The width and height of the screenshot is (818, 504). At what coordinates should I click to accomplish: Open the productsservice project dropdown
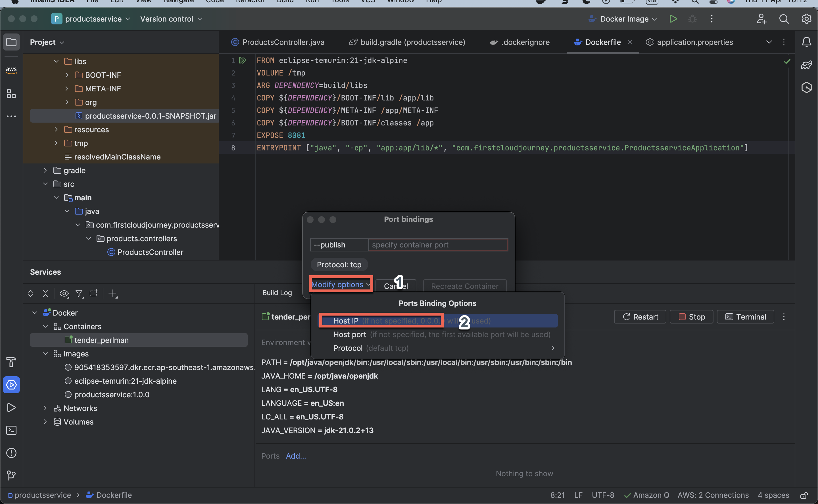click(91, 19)
